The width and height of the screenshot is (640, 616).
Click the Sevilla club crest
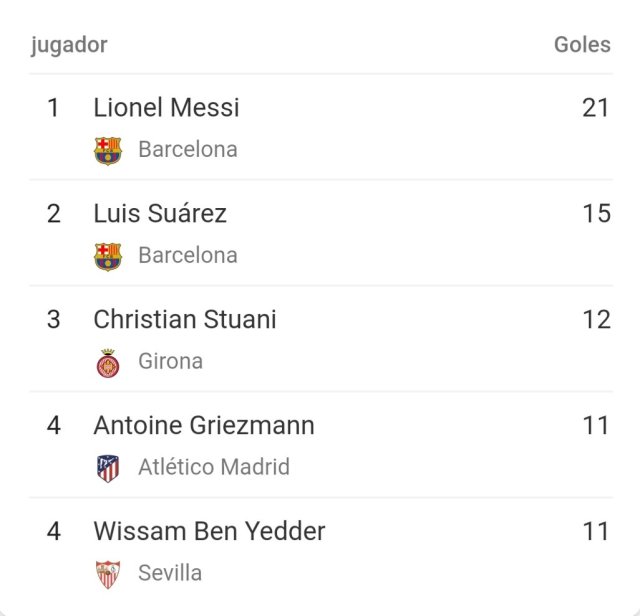click(108, 574)
